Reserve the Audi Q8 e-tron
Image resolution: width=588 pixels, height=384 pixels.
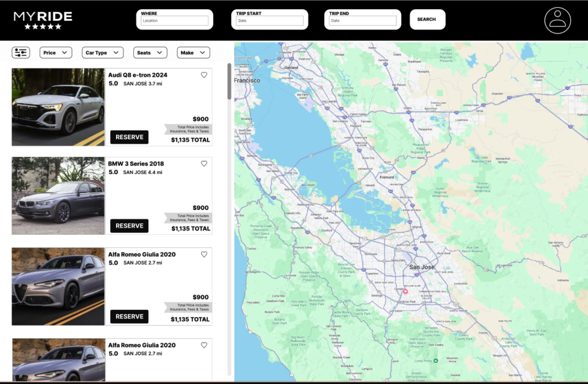click(129, 137)
